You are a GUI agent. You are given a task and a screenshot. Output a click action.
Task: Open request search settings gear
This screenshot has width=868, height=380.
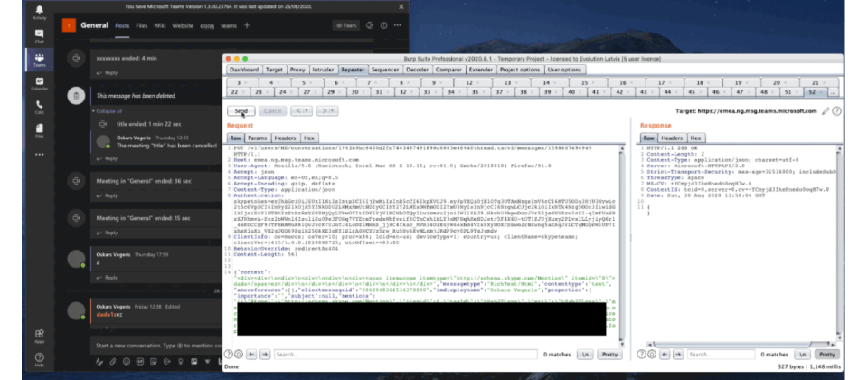tap(239, 354)
